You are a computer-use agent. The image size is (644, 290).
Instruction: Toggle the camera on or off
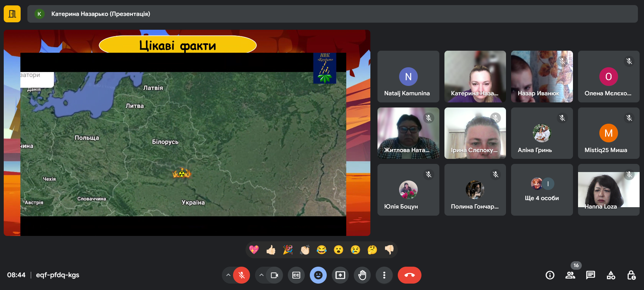click(x=274, y=275)
